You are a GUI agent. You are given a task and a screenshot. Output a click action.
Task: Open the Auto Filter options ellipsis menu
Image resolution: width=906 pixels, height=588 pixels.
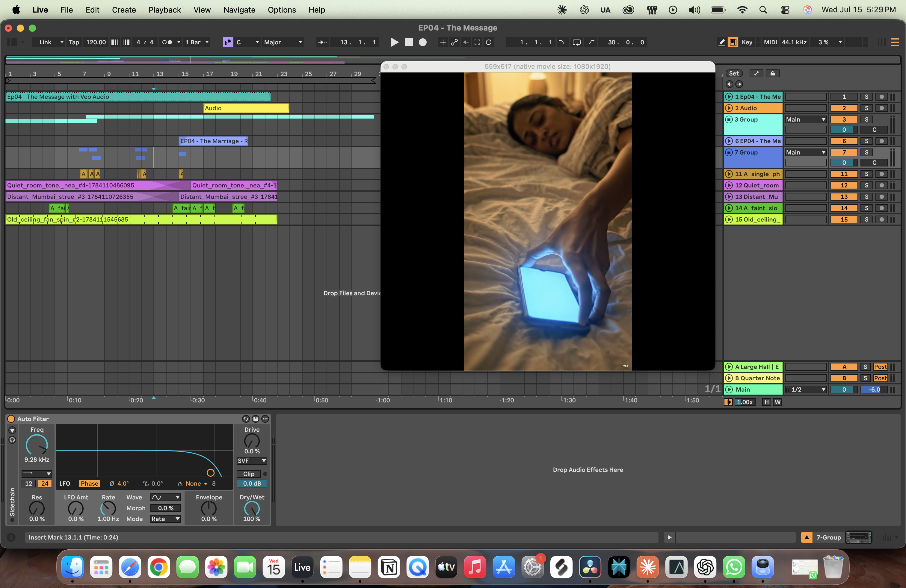265,419
